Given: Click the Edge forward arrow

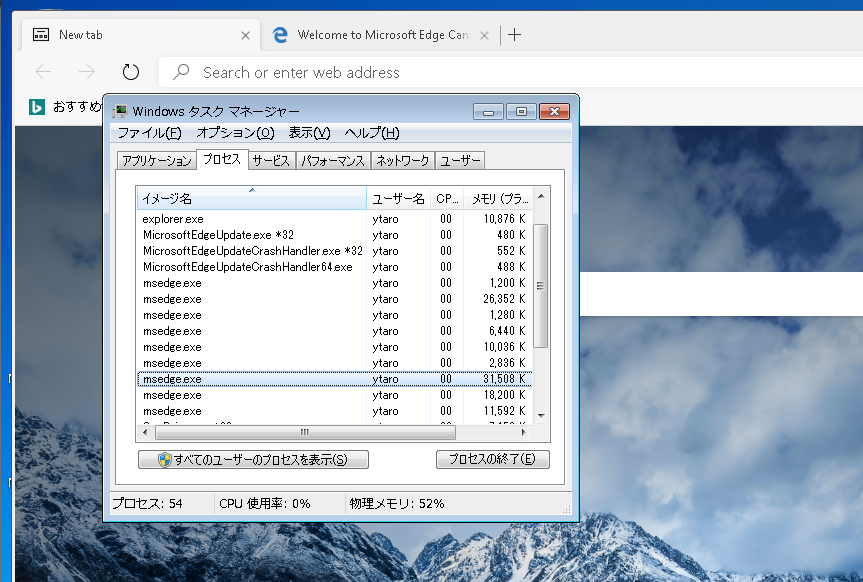Looking at the screenshot, I should coord(87,72).
